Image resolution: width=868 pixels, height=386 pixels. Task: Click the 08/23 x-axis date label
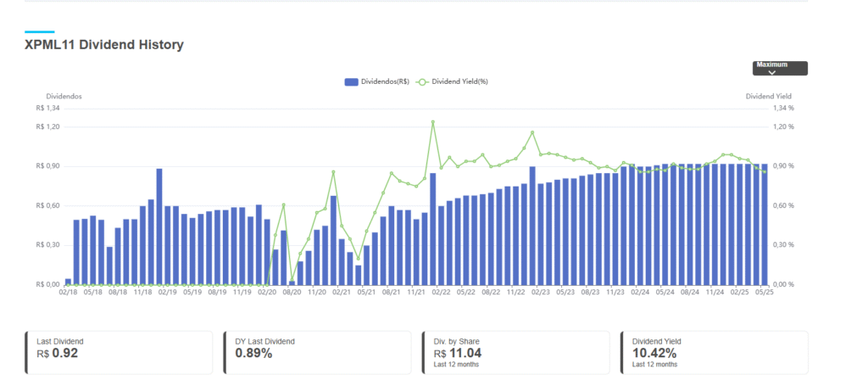pos(590,293)
